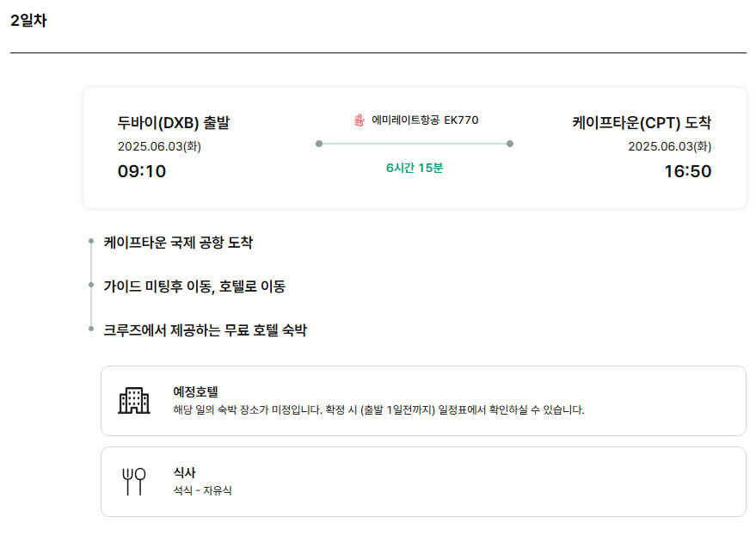The height and width of the screenshot is (554, 756).
Task: Click 케이프타운 국제 공항 도착 itinerary item
Action: pos(178,242)
